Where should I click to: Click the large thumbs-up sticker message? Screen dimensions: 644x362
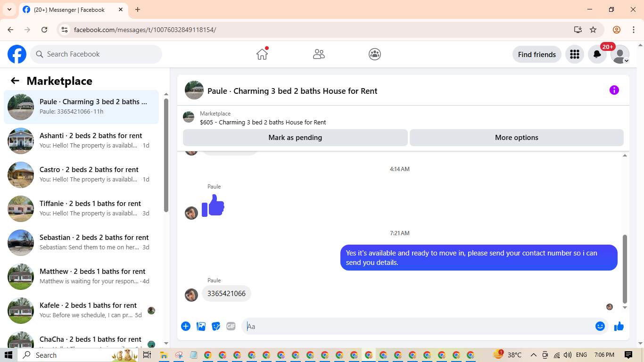213,206
